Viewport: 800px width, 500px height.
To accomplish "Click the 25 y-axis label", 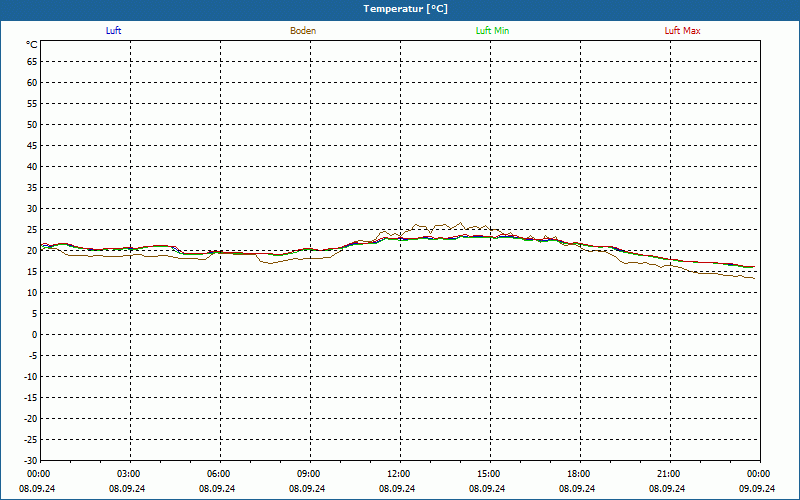I will click(x=32, y=230).
